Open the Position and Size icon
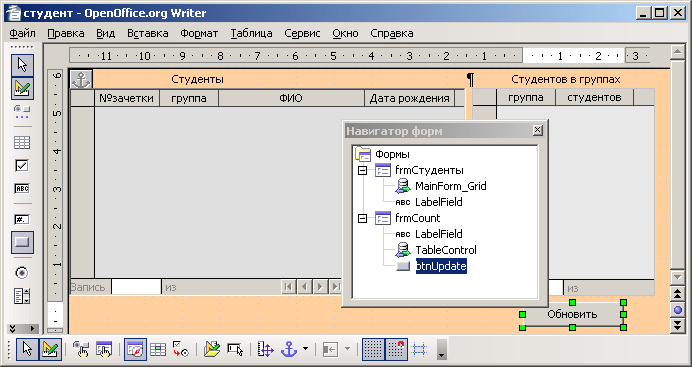Screen dimensions: 692x367 [266, 350]
